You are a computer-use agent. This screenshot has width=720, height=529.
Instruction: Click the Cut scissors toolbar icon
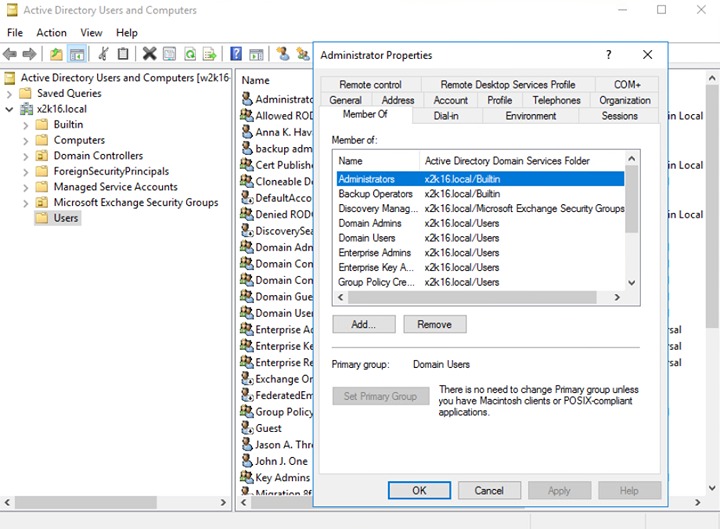click(103, 54)
